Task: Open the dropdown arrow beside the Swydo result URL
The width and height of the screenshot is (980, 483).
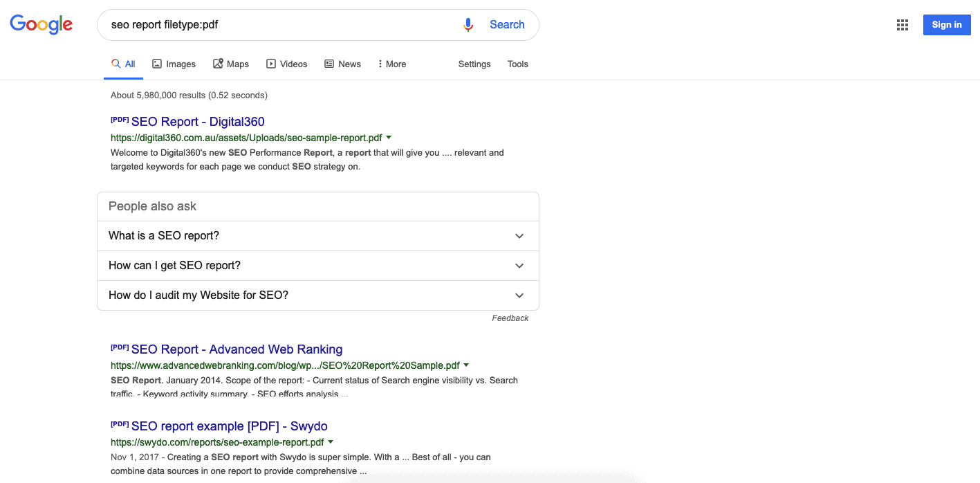Action: coord(331,441)
